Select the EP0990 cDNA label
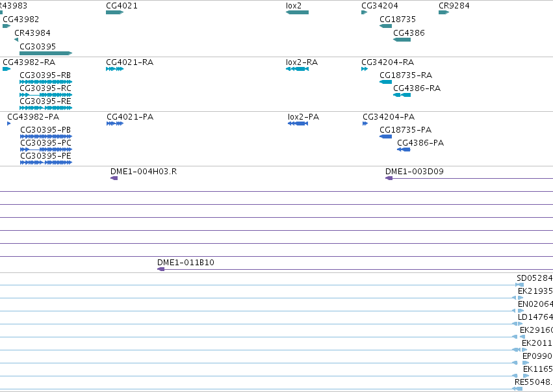 tap(537, 356)
